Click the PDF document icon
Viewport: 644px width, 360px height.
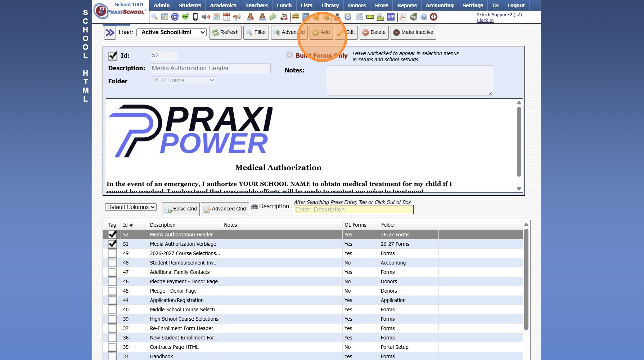403,17
